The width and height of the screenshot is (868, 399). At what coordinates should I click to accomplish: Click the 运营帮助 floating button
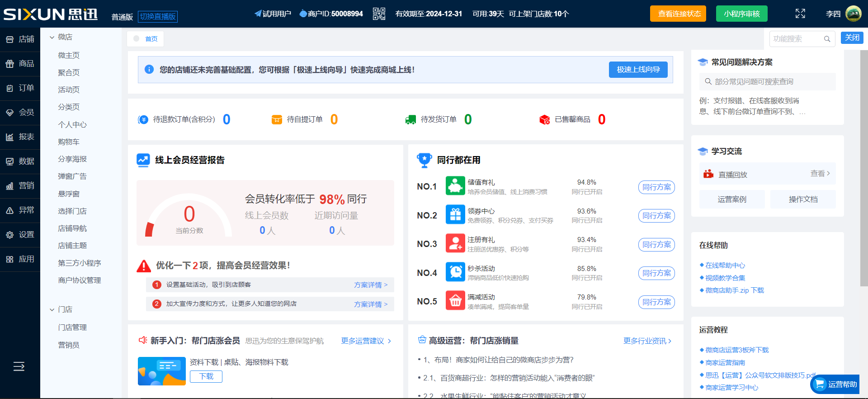click(x=835, y=385)
